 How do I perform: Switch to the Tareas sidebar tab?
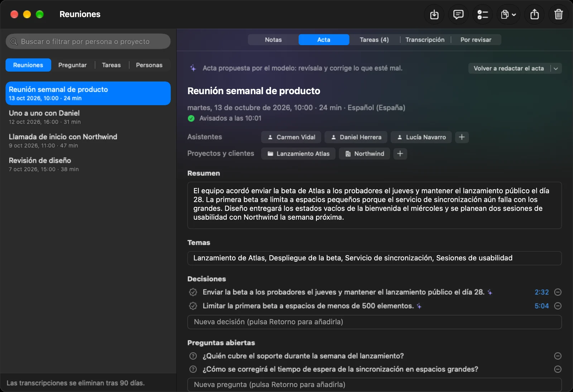111,65
